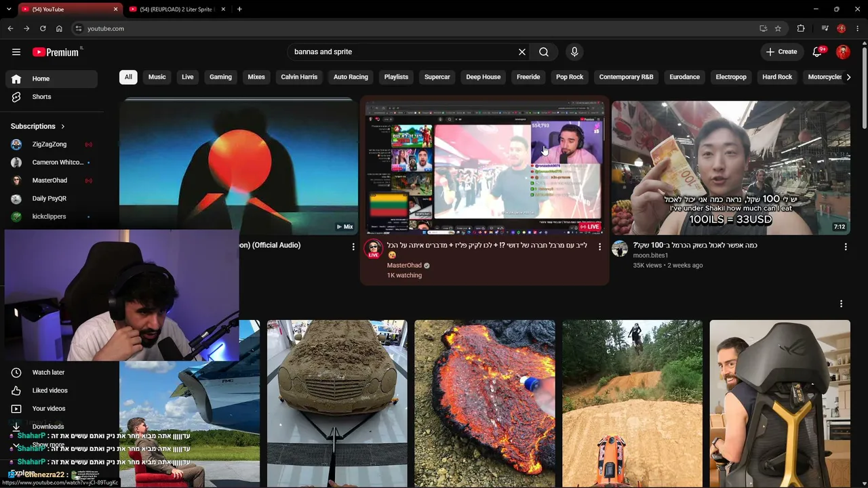This screenshot has width=868, height=488.
Task: Play the 100ILS = 33USD video thumbnail
Action: (x=730, y=167)
